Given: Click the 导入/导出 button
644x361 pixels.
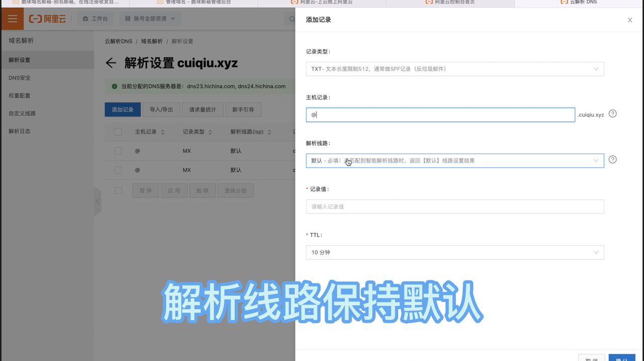Looking at the screenshot, I should click(162, 110).
